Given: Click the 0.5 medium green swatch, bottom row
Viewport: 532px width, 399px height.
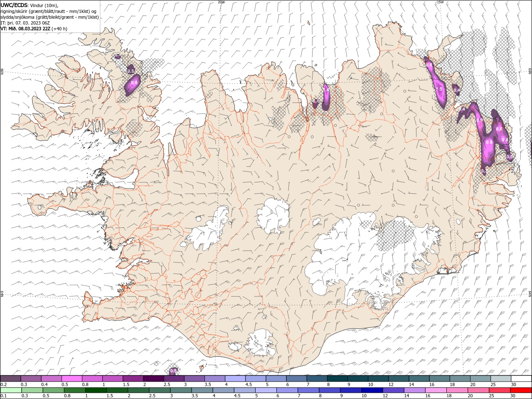Looking at the screenshot, I should click(54, 390).
